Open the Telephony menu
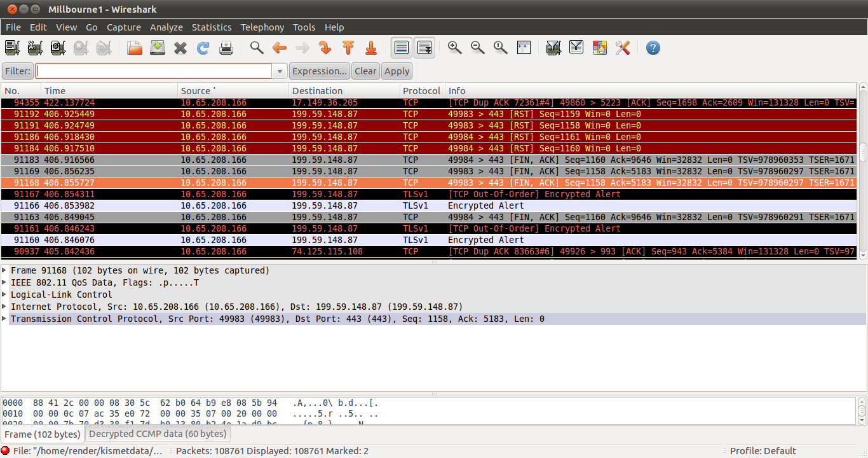The image size is (868, 458). coord(262,27)
